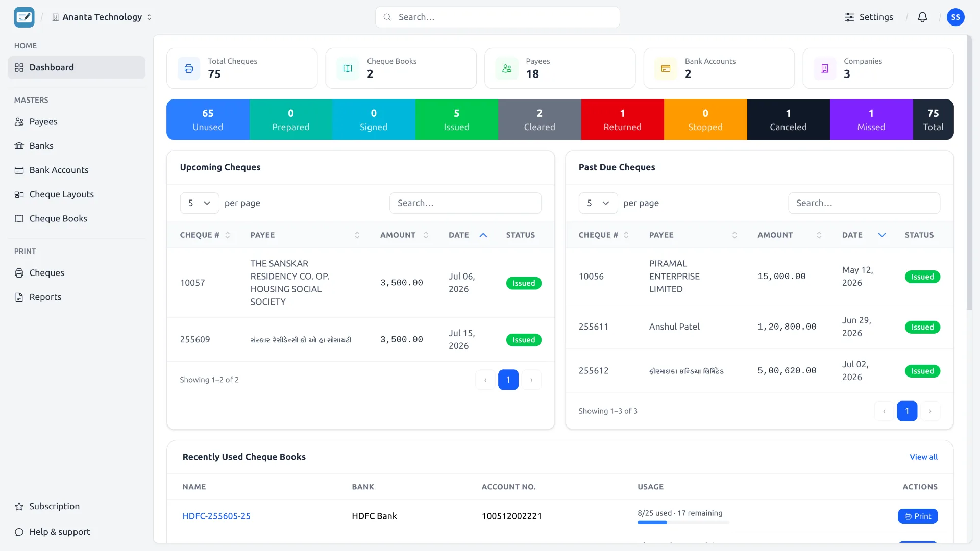Go to previous page in Upcoming Cheques

click(485, 380)
